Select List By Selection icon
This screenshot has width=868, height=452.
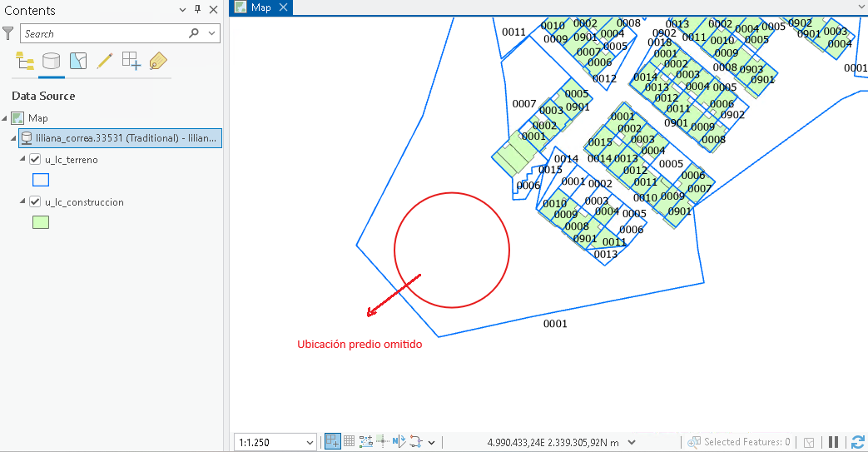click(x=78, y=61)
